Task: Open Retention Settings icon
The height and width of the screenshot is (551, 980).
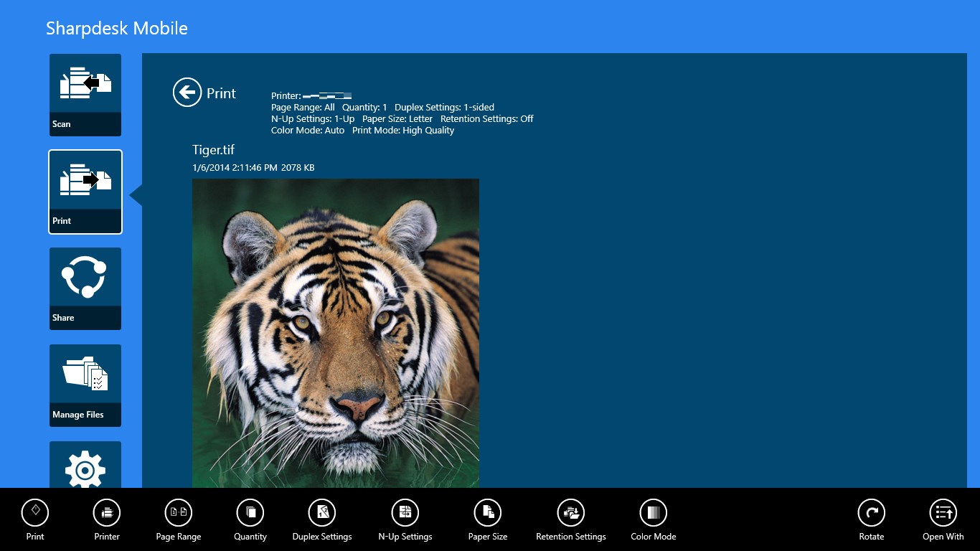Action: 571,512
